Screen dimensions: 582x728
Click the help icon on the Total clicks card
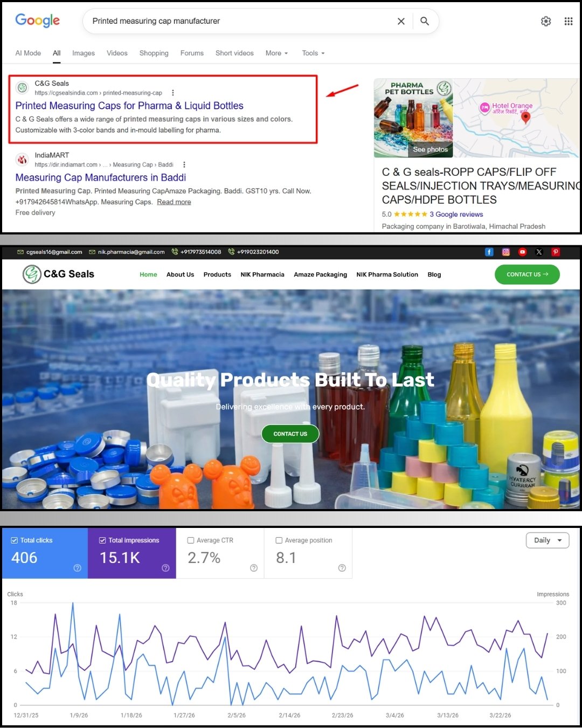pyautogui.click(x=77, y=568)
